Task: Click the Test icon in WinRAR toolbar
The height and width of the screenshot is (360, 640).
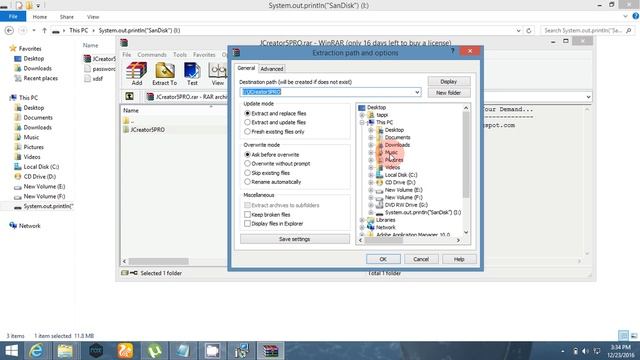Action: click(x=192, y=74)
